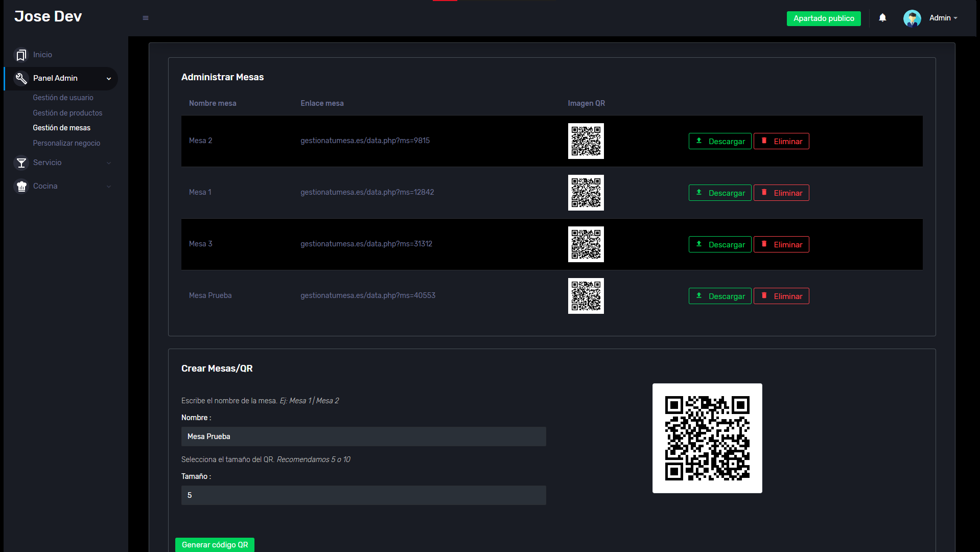
Task: Open Gestión de productos page
Action: tap(67, 113)
